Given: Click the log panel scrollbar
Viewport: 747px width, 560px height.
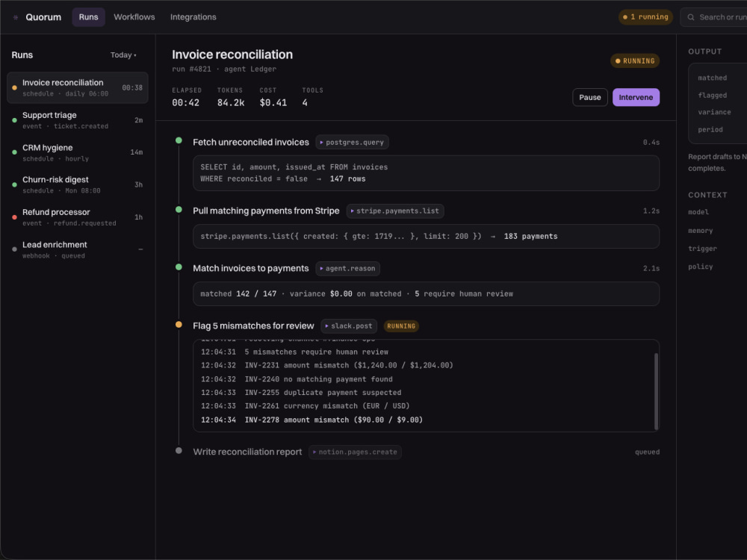Looking at the screenshot, I should coord(656,391).
